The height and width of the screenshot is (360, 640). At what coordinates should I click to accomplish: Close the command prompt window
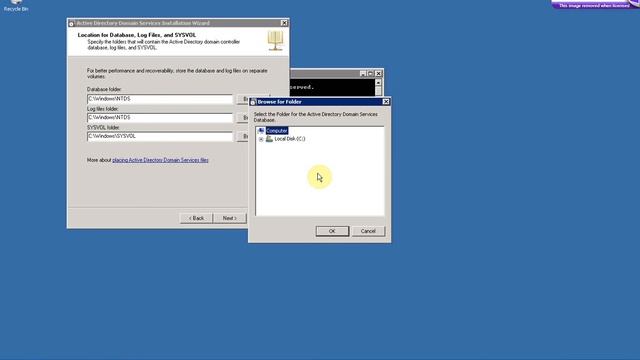click(378, 73)
